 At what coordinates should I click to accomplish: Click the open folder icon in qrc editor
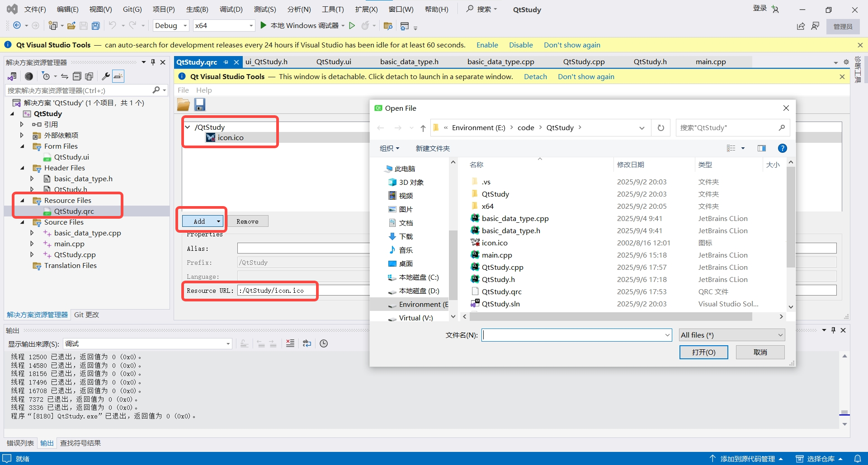tap(183, 105)
